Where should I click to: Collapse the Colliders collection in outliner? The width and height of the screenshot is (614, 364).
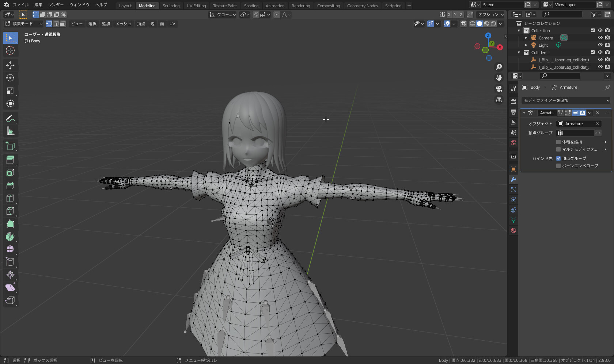(x=519, y=53)
